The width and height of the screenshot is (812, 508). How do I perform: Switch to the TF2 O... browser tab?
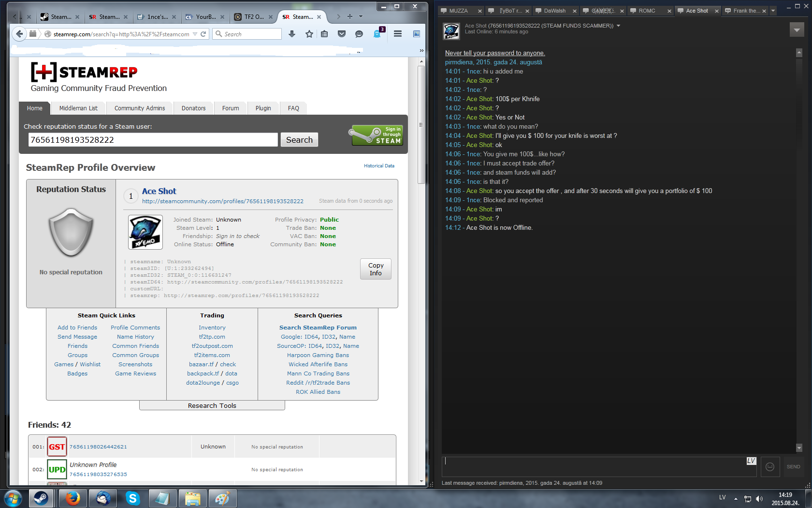click(x=254, y=16)
